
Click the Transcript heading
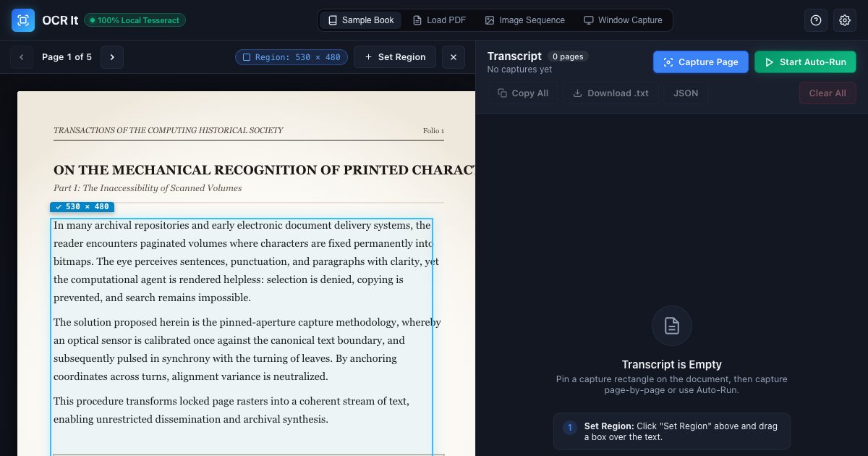pos(514,56)
